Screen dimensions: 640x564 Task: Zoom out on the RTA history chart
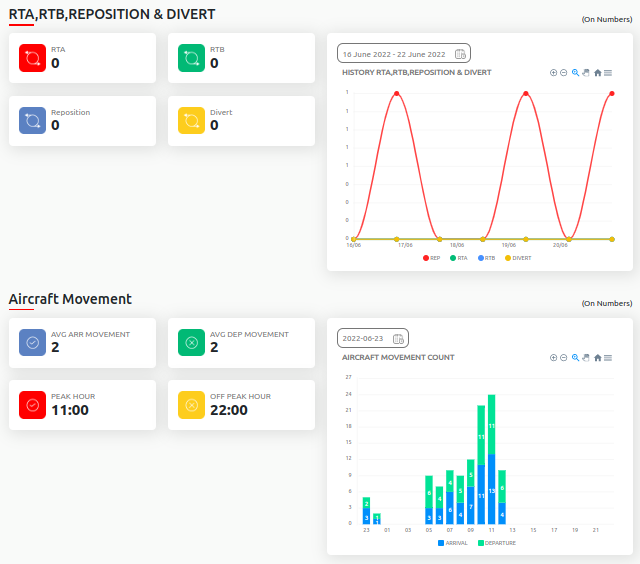pyautogui.click(x=564, y=73)
